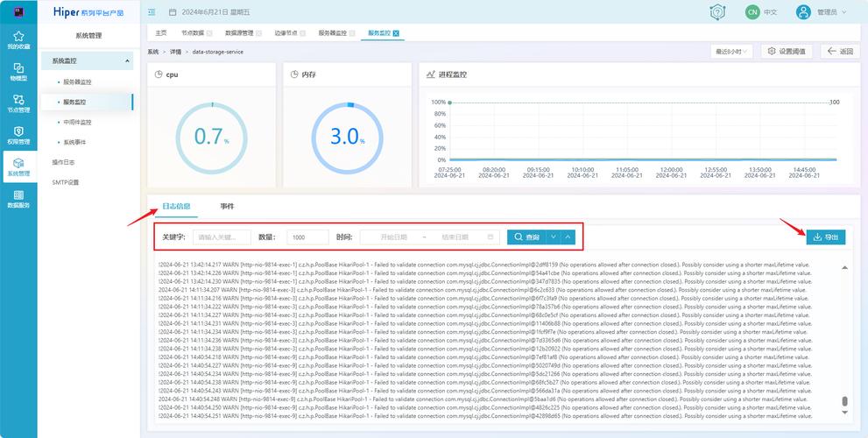Collapse the side menu with hamburger icon

(x=152, y=12)
